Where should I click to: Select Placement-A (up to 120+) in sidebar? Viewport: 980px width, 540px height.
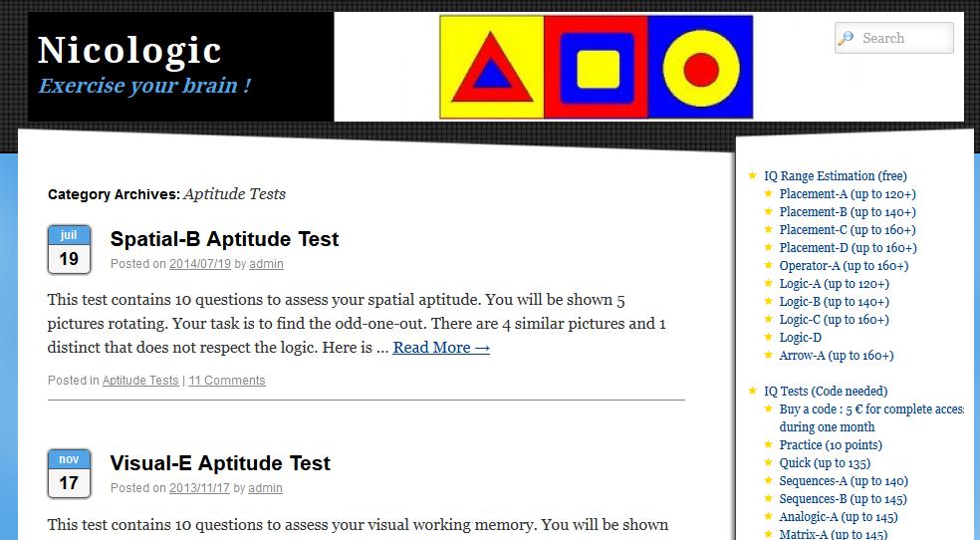(848, 193)
